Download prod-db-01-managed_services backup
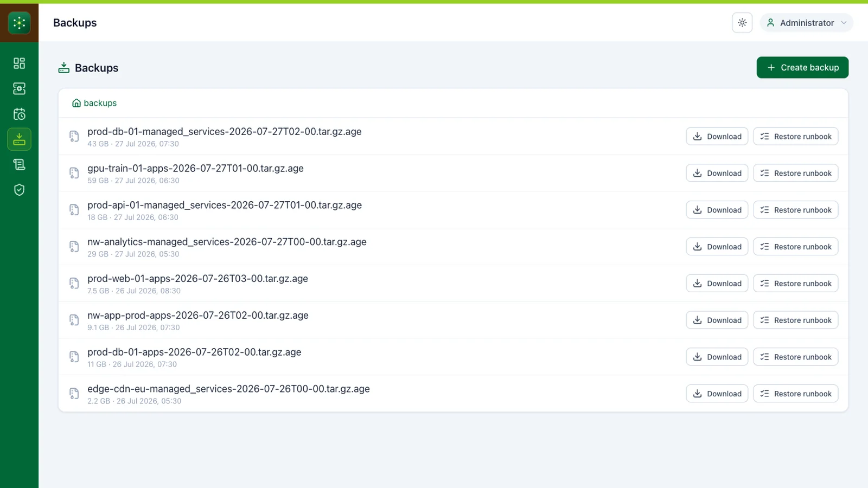868x488 pixels. (717, 137)
